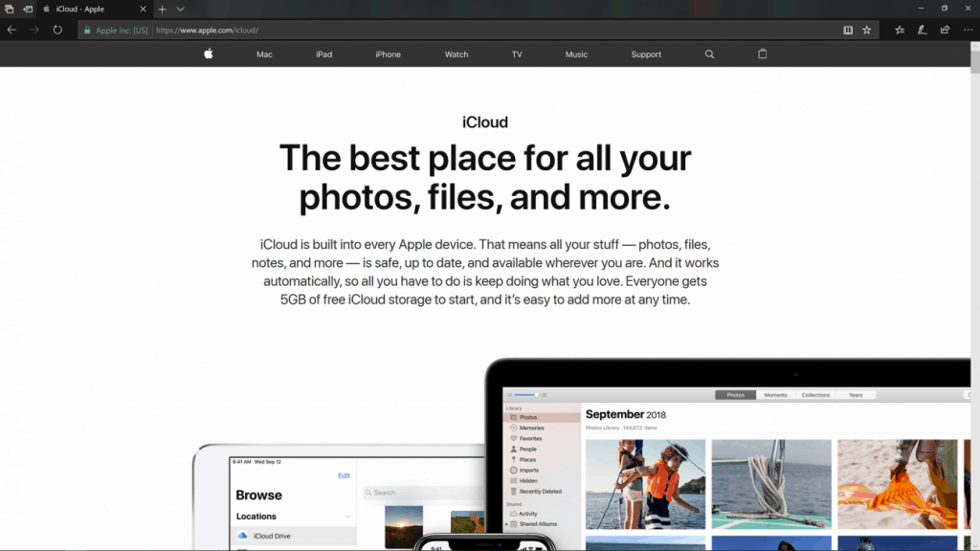Click the browser forward arrow
Viewport: 980px width, 551px height.
(x=34, y=30)
